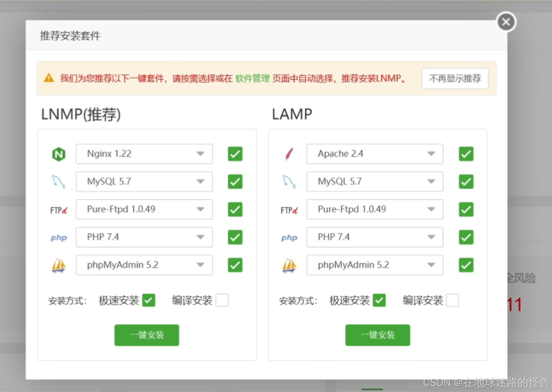Click the php logo icon in LNMP
The width and height of the screenshot is (552, 392).
(59, 238)
